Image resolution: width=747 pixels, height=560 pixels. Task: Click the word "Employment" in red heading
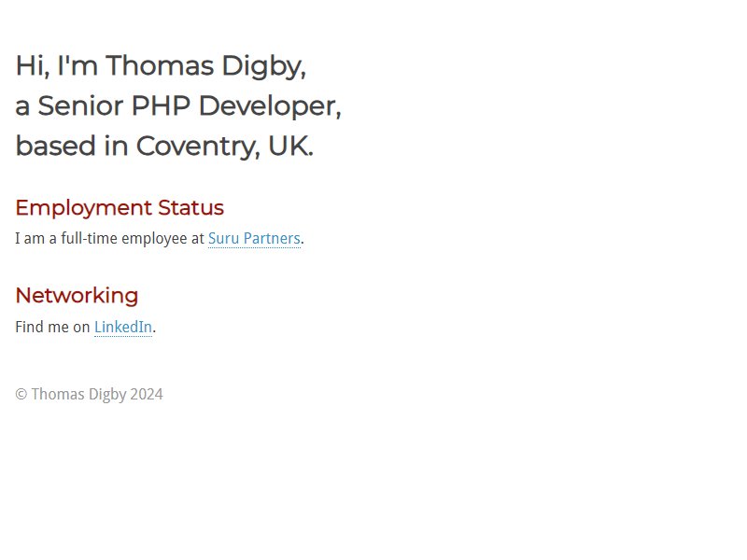point(83,208)
